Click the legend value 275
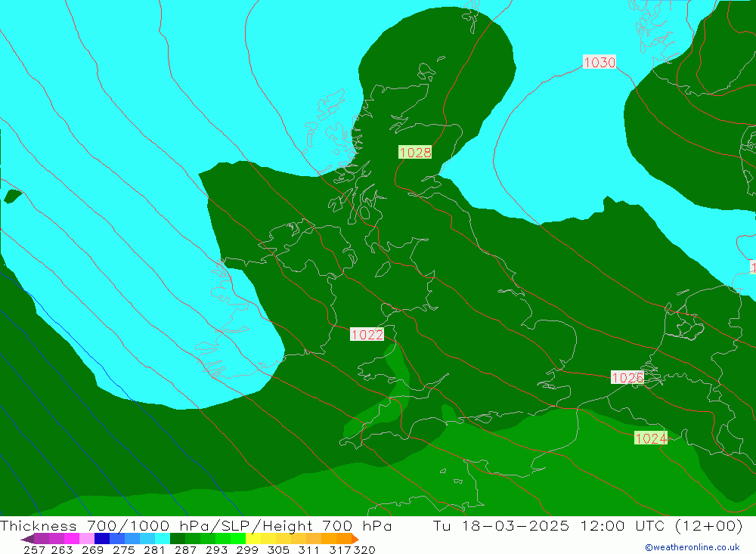 pyautogui.click(x=124, y=549)
